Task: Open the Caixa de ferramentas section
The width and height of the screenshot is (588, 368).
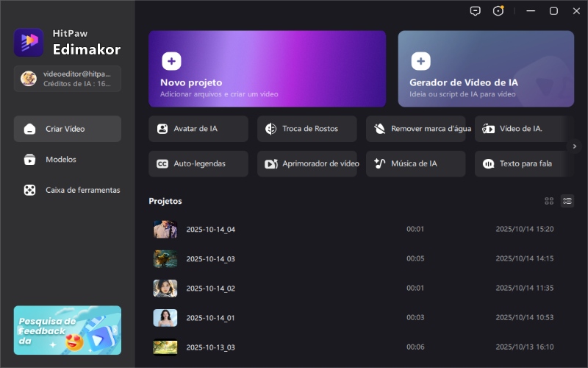Action: (68, 190)
